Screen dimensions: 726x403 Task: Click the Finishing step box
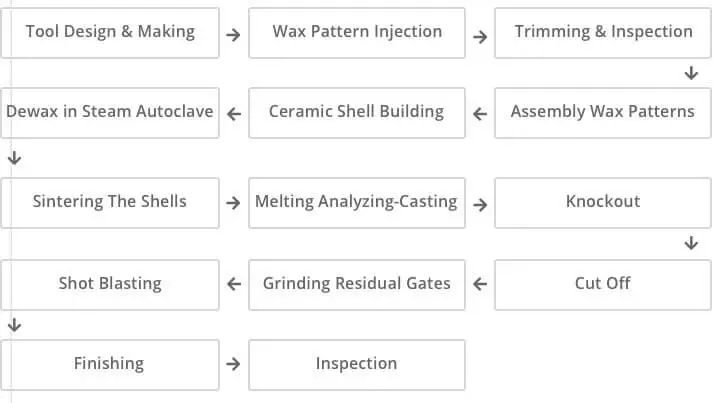point(110,364)
